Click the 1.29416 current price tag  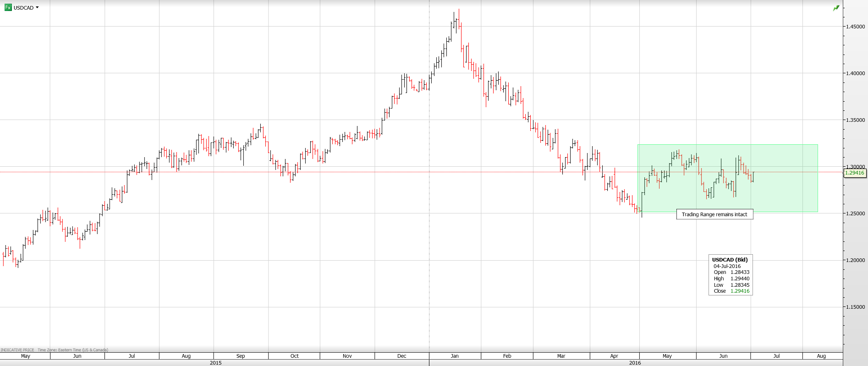pyautogui.click(x=854, y=173)
